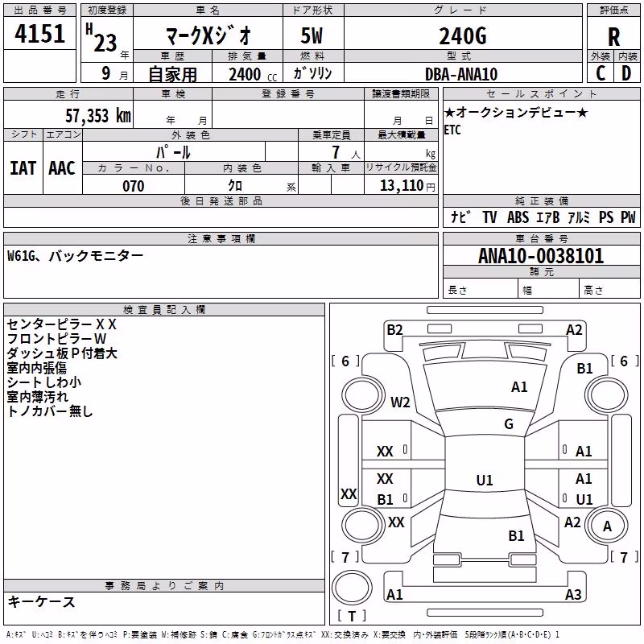This screenshot has height=644, width=644.
Task: Select XX mark on the left side sill
Action: click(x=349, y=493)
